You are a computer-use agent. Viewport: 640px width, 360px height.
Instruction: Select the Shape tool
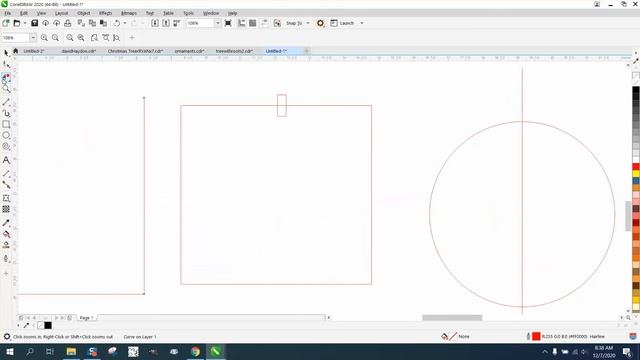pyautogui.click(x=6, y=64)
